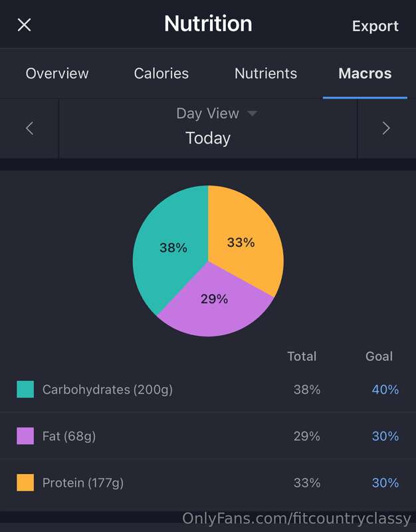This screenshot has height=532, width=416.
Task: Open the Carbohydrates (200g) row
Action: pyautogui.click(x=208, y=389)
